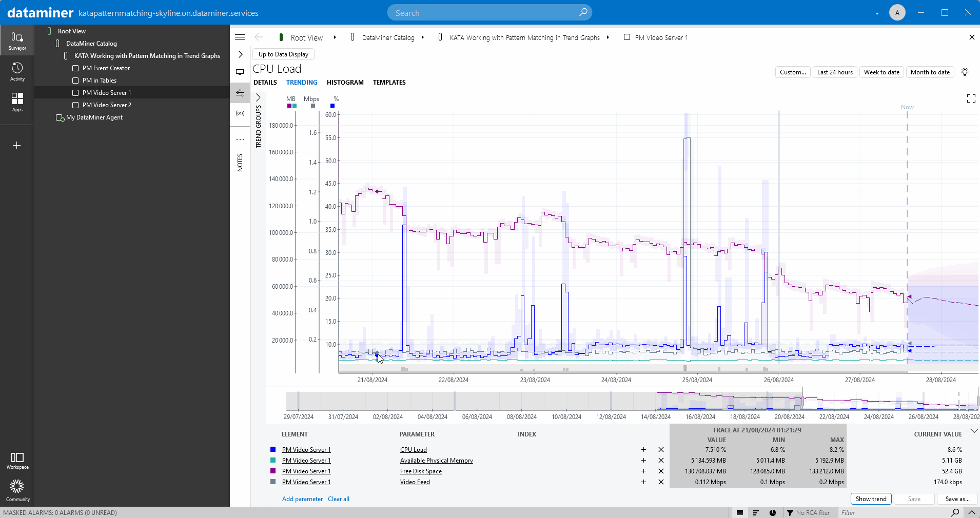The width and height of the screenshot is (980, 518).
Task: Click the alarm light bulb icon
Action: 964,72
